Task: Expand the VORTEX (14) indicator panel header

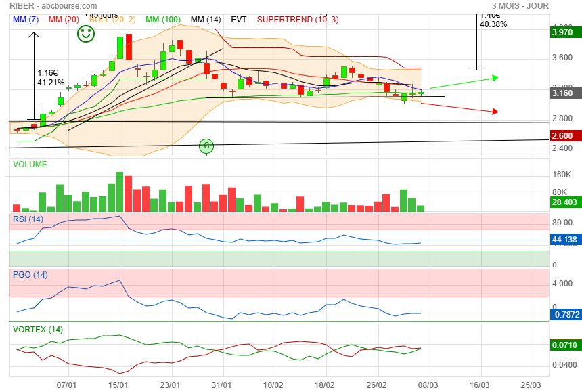Action: (37, 330)
